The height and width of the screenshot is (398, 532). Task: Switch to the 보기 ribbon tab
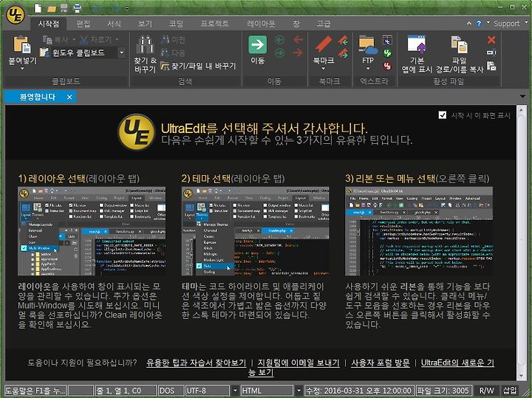[x=146, y=24]
